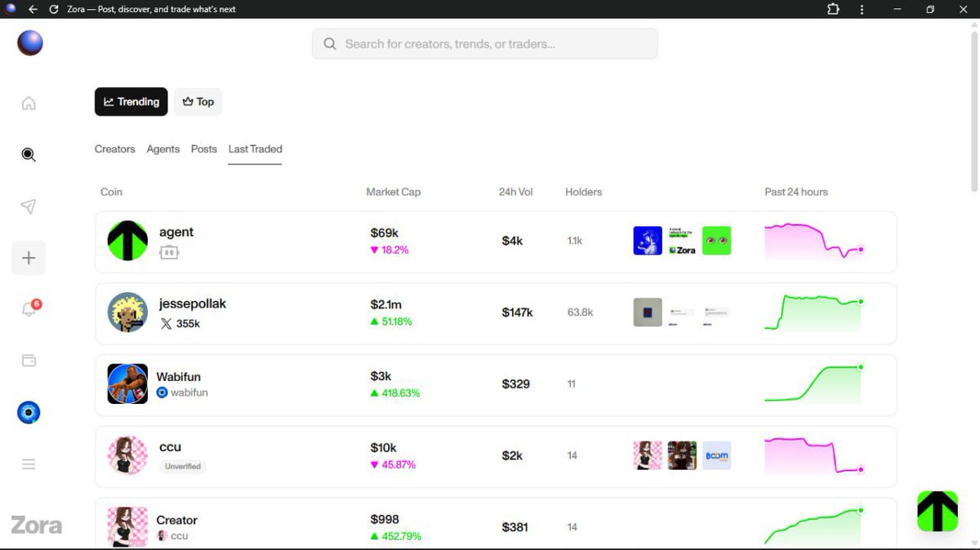The image size is (980, 550).
Task: Click the dark portrait thumbnail in ccu row
Action: point(682,455)
